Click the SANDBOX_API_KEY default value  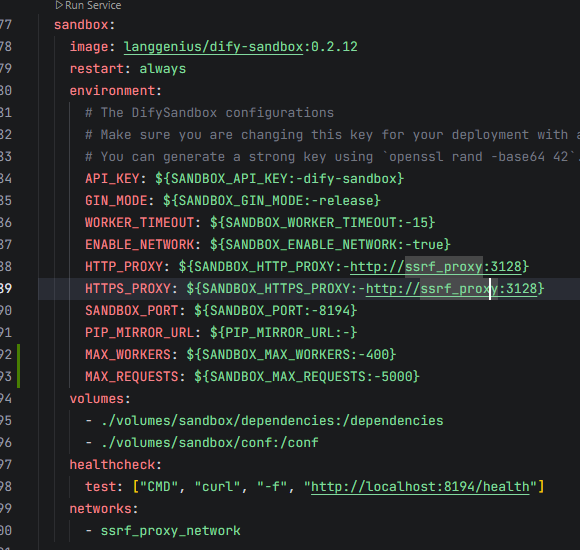click(279, 179)
